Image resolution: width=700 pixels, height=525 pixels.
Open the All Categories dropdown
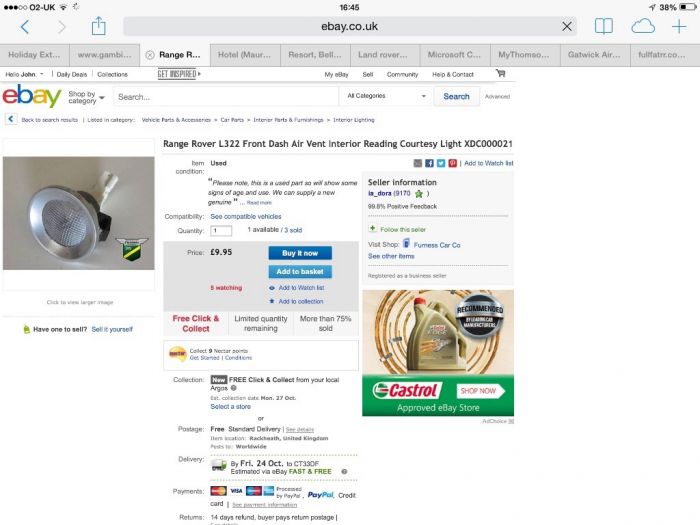[386, 96]
